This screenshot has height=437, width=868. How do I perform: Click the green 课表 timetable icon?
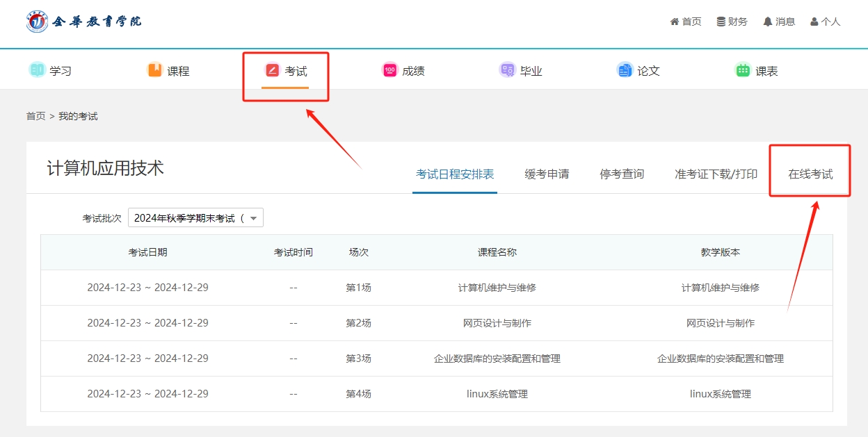pyautogui.click(x=742, y=70)
